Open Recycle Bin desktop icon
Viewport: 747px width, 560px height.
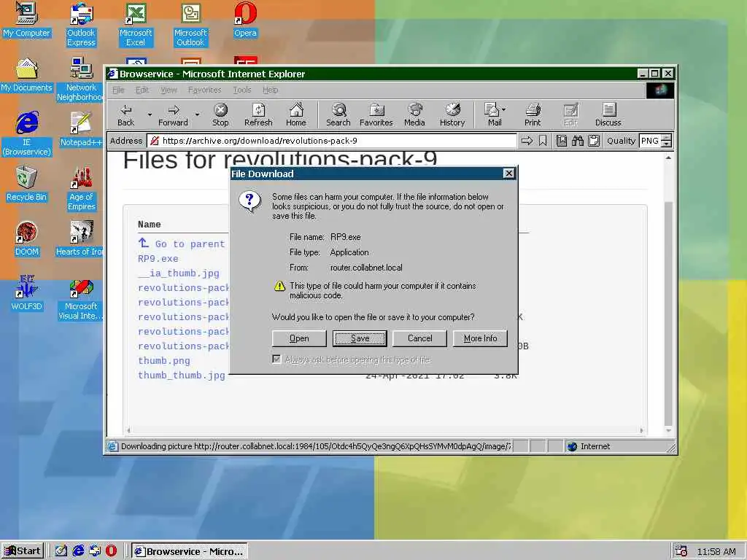click(26, 184)
